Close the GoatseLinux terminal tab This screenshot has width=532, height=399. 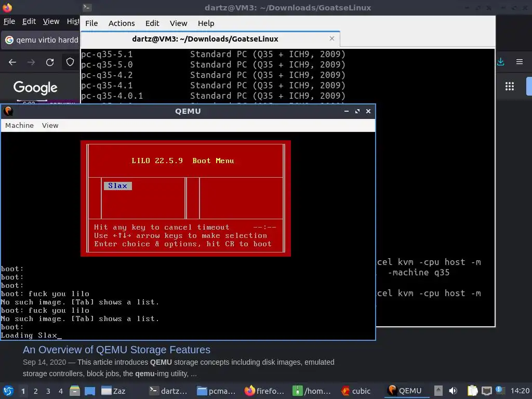[332, 38]
